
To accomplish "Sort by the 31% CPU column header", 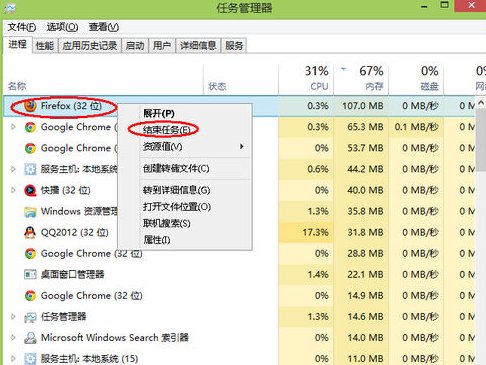I will 306,79.
